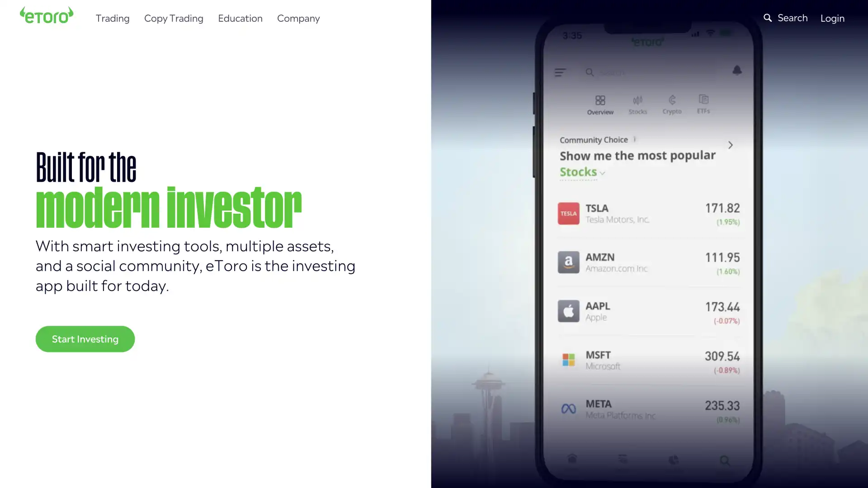This screenshot has width=868, height=488.
Task: Click the Login button
Action: [x=832, y=18]
